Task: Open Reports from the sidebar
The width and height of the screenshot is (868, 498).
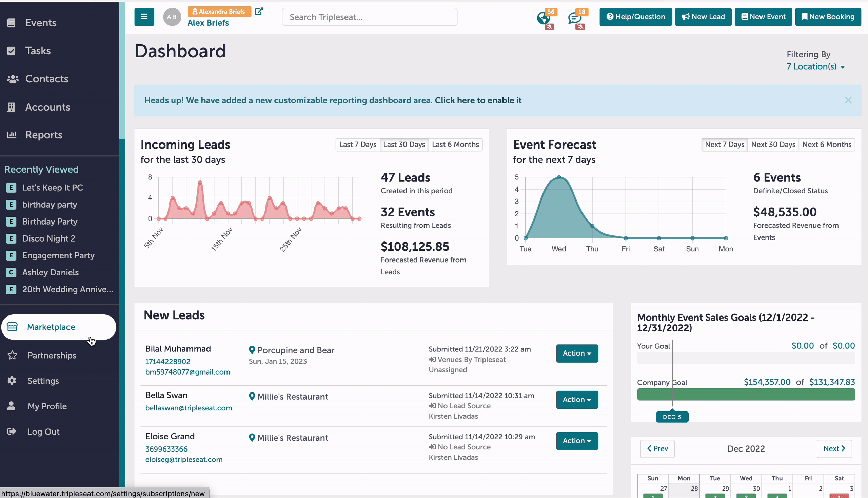Action: pos(44,135)
